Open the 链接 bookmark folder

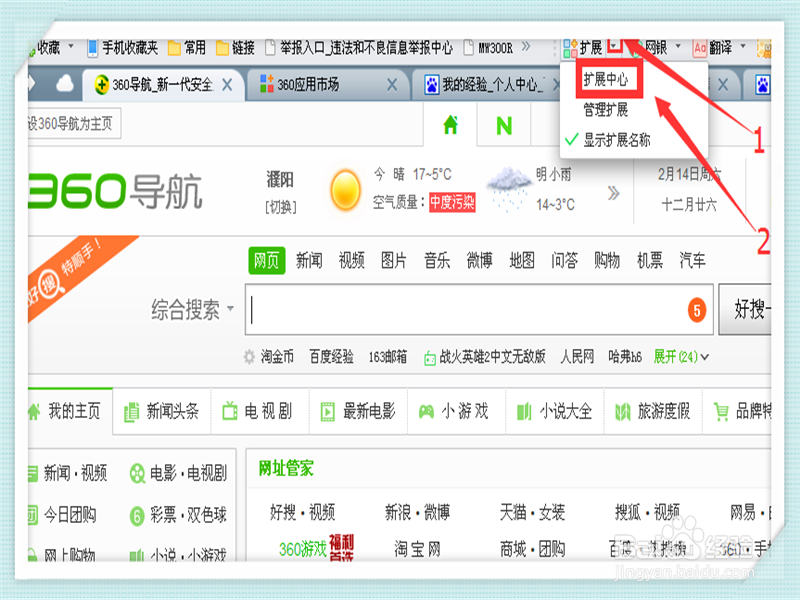tap(235, 48)
